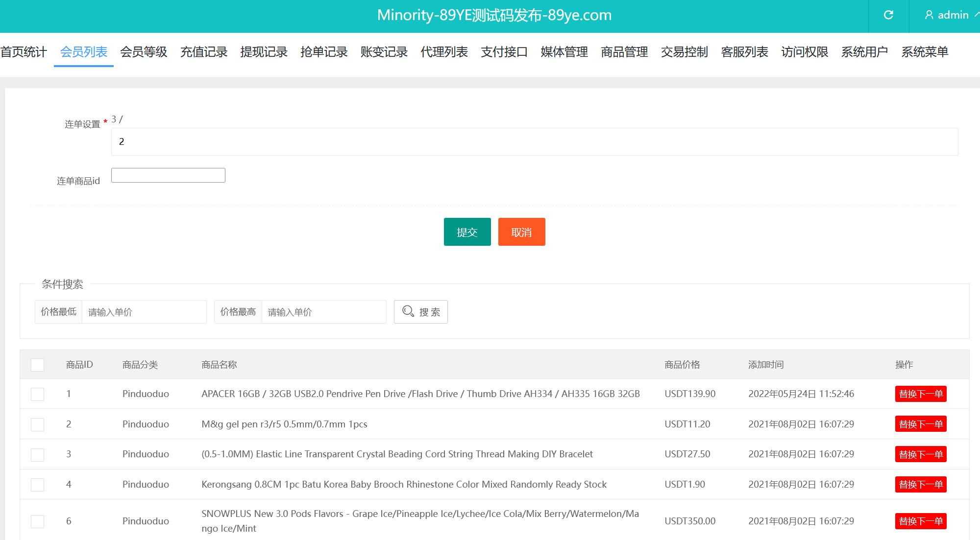Screen dimensions: 980x540
Task: Click the 价格最高 price input
Action: (324, 312)
